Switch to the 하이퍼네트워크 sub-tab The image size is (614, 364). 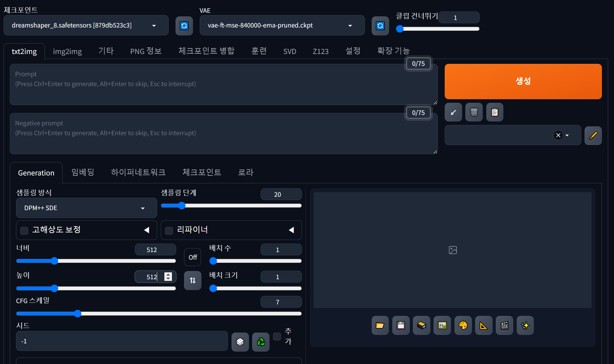click(138, 172)
